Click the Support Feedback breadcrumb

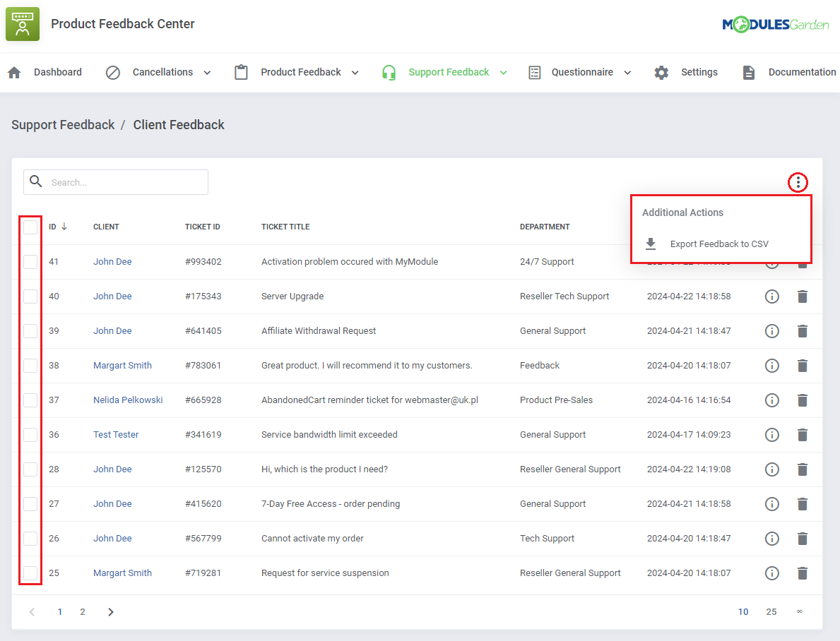(63, 125)
